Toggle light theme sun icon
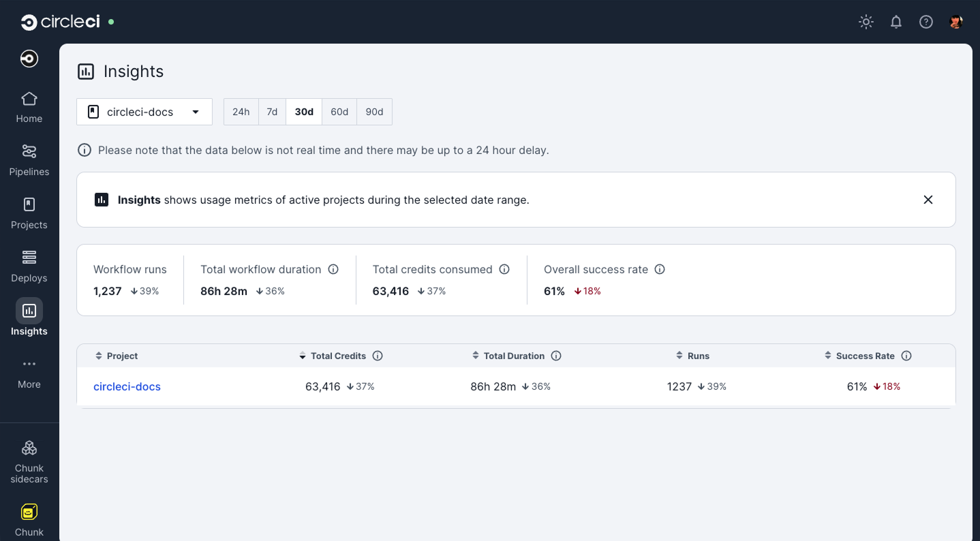 (x=866, y=22)
